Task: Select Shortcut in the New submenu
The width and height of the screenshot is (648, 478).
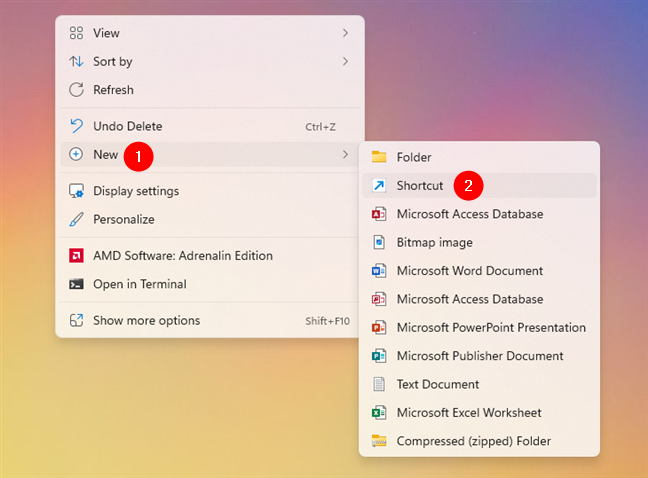Action: click(x=479, y=185)
